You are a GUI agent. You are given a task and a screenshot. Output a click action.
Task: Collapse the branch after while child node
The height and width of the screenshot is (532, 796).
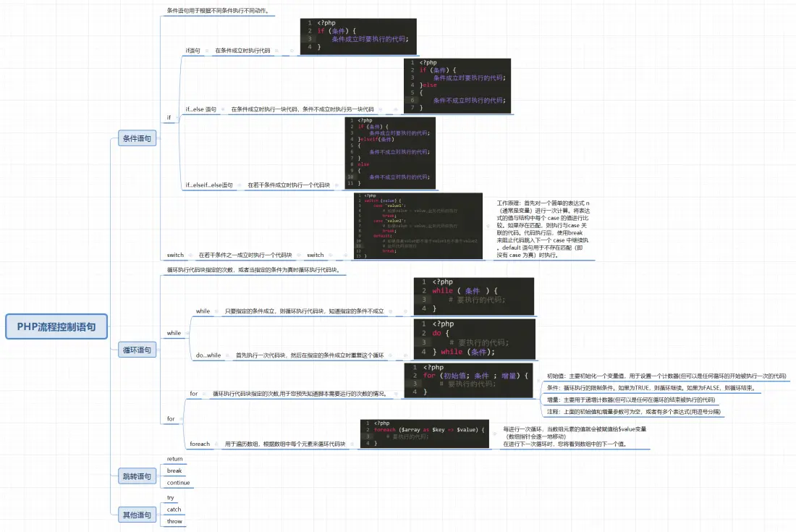(217, 311)
